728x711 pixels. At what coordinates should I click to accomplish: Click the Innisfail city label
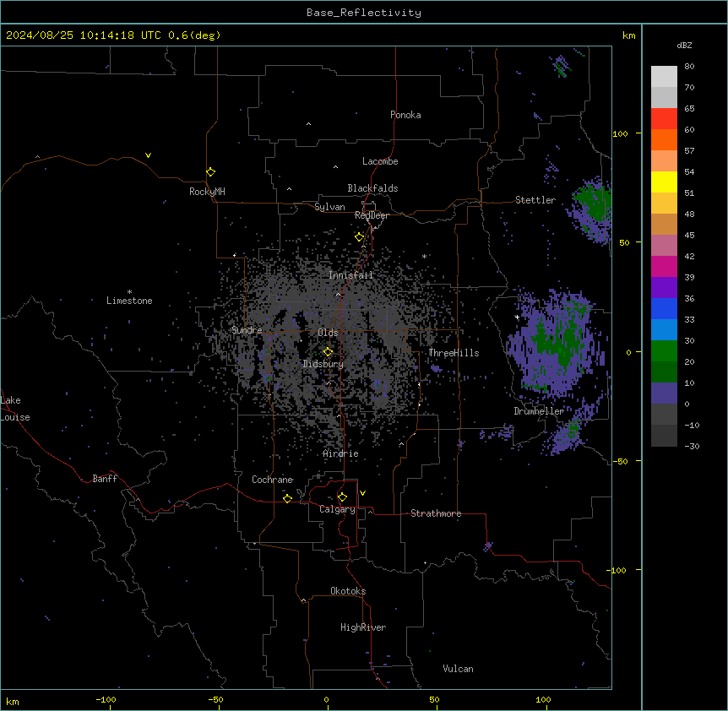click(350, 275)
